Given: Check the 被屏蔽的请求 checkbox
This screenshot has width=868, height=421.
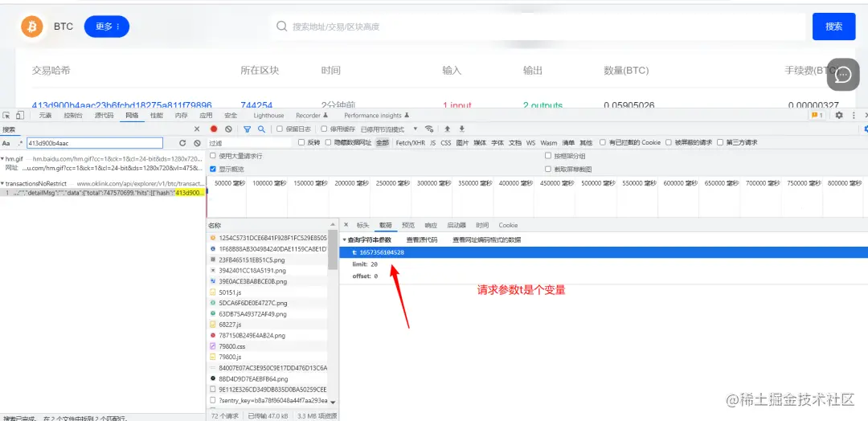Looking at the screenshot, I should tap(669, 142).
